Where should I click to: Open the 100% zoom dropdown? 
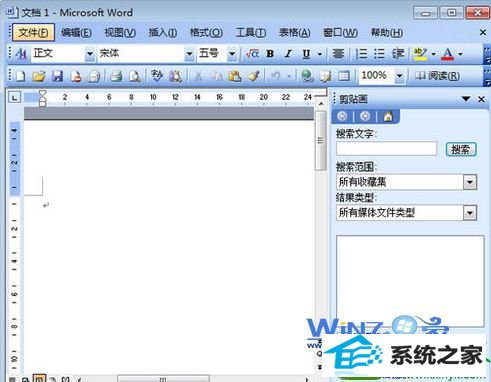pos(399,76)
